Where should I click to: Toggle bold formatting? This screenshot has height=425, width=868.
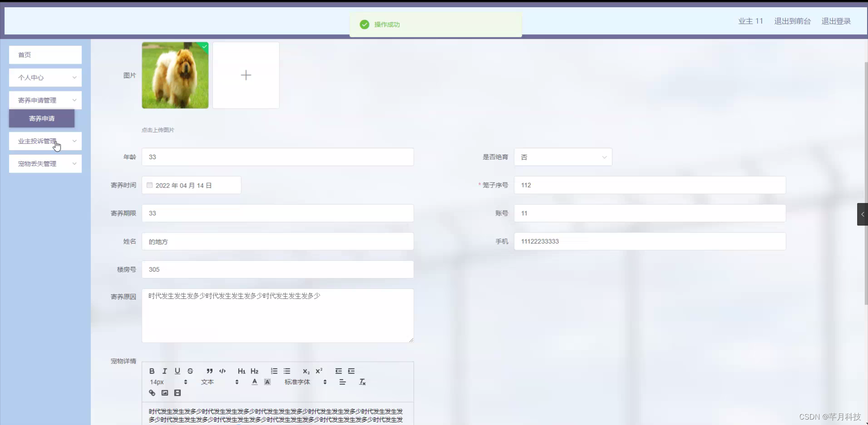point(152,371)
